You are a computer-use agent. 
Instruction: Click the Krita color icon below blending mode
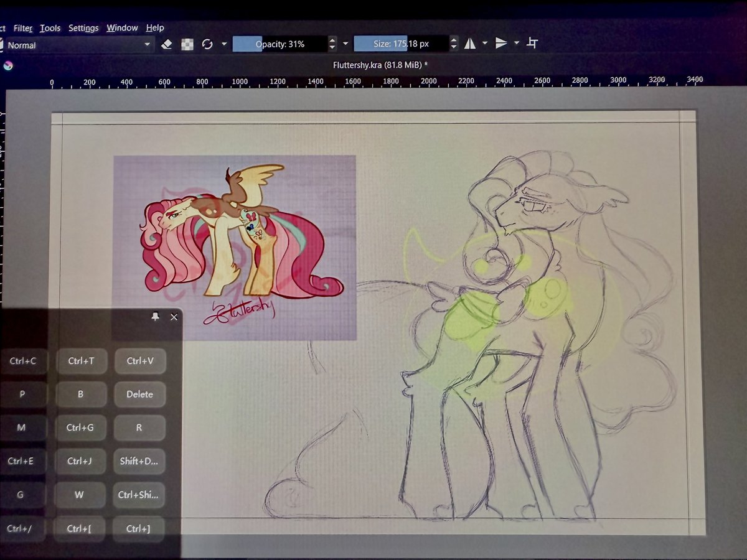[x=7, y=64]
